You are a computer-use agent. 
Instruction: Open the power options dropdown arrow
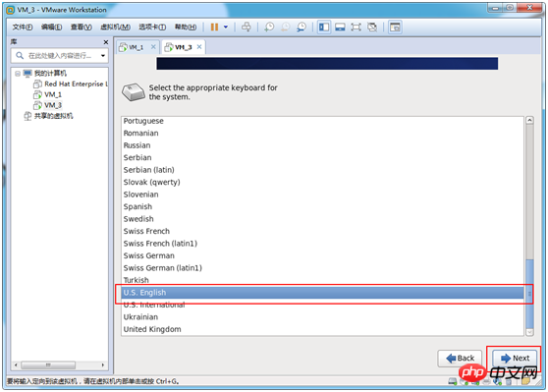point(226,27)
